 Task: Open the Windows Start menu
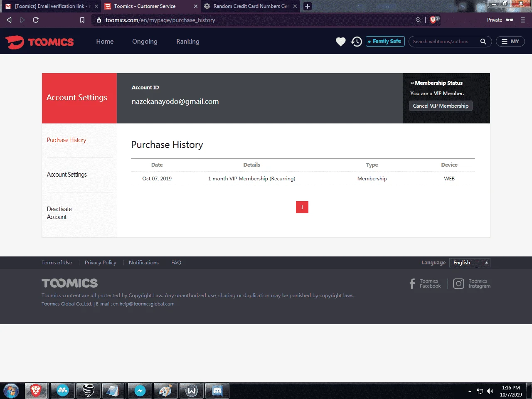click(11, 391)
